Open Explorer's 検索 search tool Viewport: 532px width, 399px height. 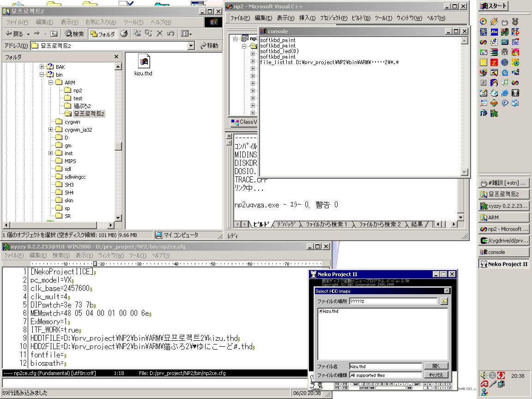[x=74, y=34]
